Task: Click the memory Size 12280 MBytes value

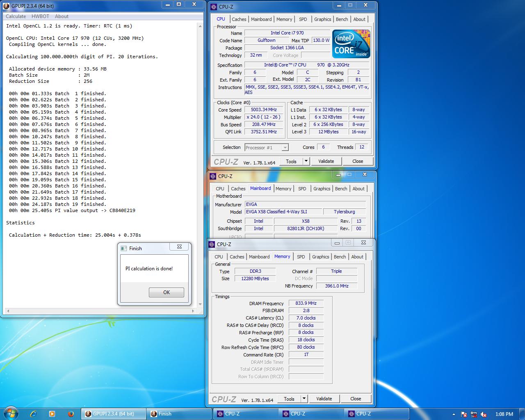Action: [255, 278]
